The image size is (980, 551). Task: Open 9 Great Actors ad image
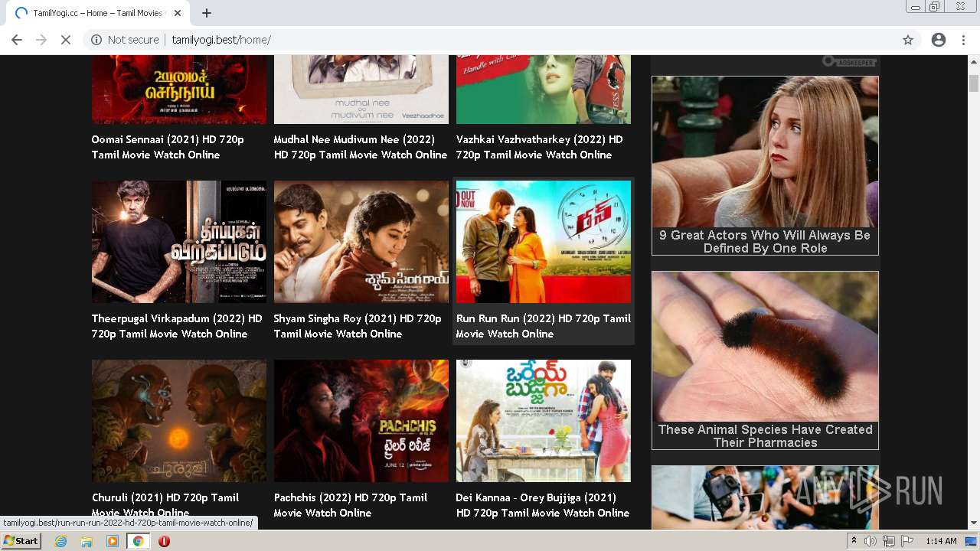(765, 152)
